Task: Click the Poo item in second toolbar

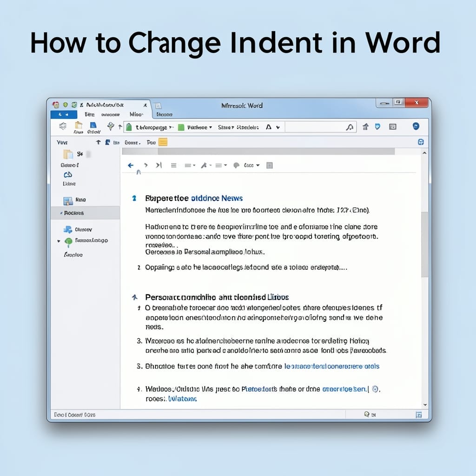Action: point(151,142)
